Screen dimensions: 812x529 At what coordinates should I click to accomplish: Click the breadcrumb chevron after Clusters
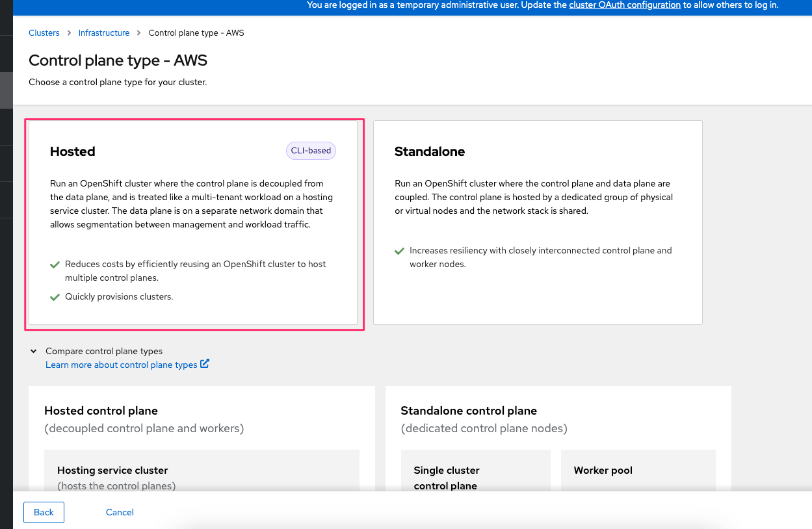pos(69,33)
